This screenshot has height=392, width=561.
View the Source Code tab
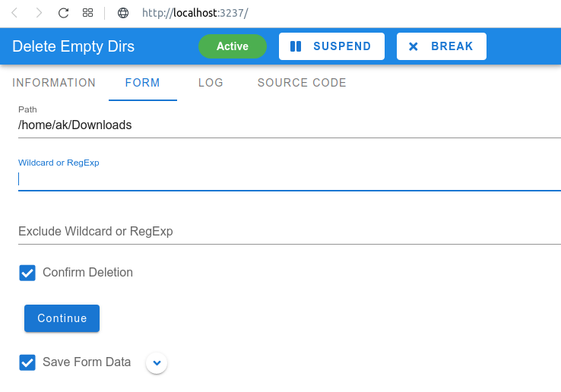pos(302,83)
